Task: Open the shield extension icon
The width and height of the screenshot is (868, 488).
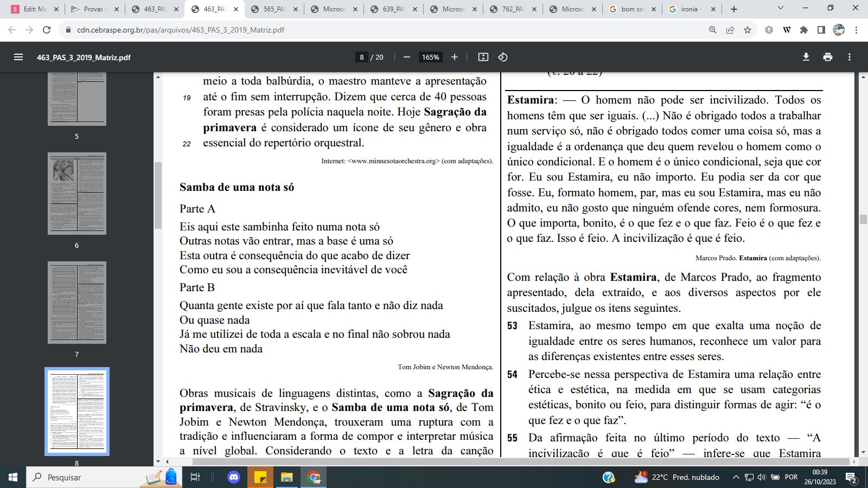Action: 769,30
